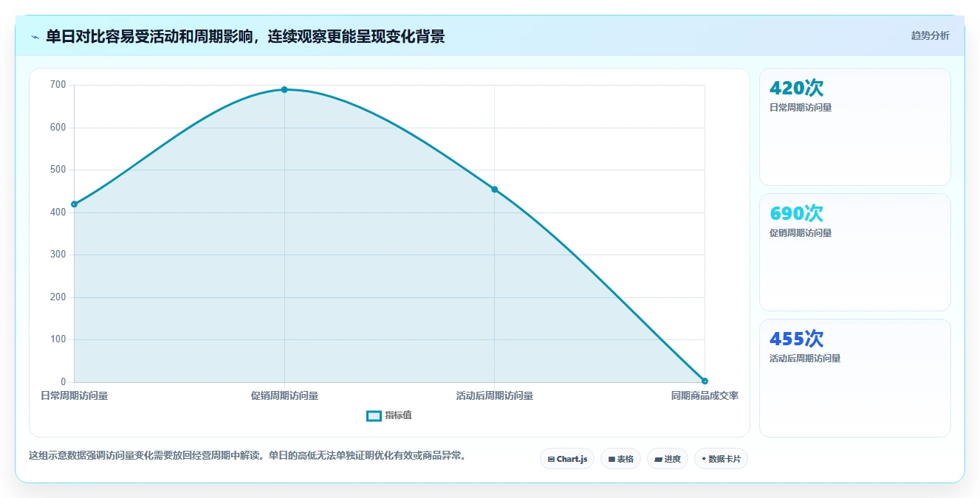Click the 日常周期访问量 label under 420次

[801, 108]
